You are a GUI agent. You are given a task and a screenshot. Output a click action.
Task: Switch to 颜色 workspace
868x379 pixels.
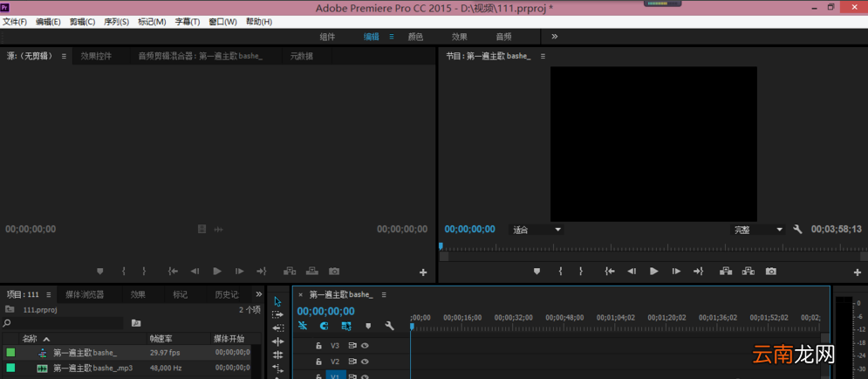pos(416,37)
